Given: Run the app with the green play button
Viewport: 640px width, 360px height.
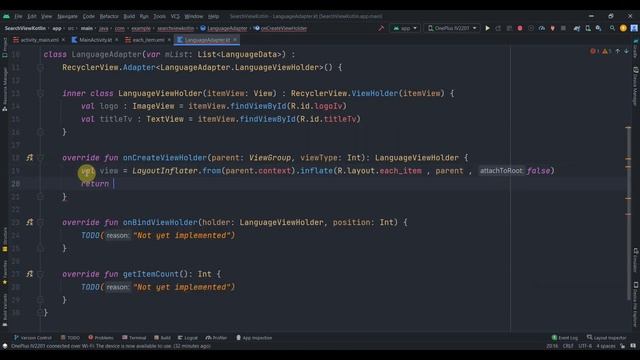Looking at the screenshot, I should point(487,28).
